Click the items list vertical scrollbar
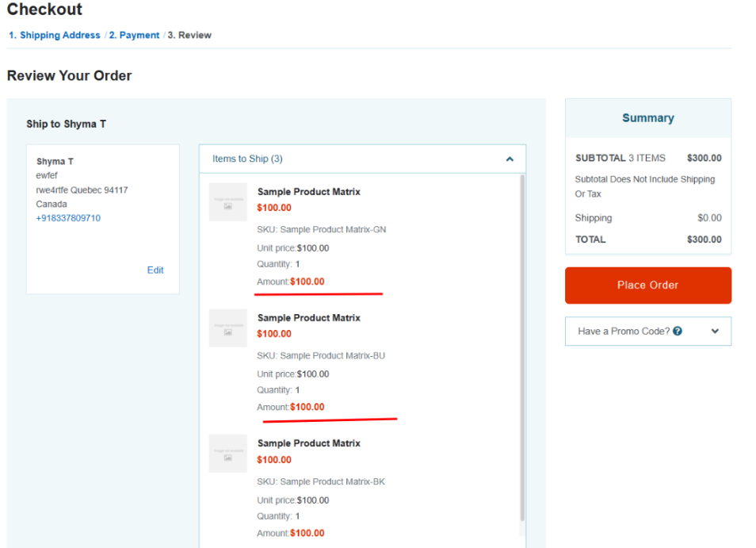Viewport: 756px width, 548px height. [521, 349]
